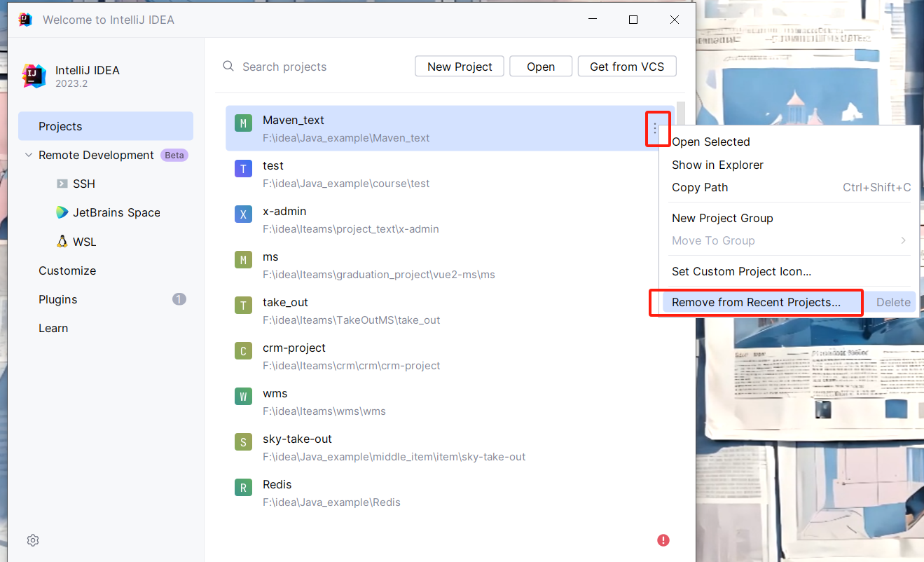Viewport: 924px width, 562px height.
Task: Click the search magnifier icon
Action: click(228, 66)
